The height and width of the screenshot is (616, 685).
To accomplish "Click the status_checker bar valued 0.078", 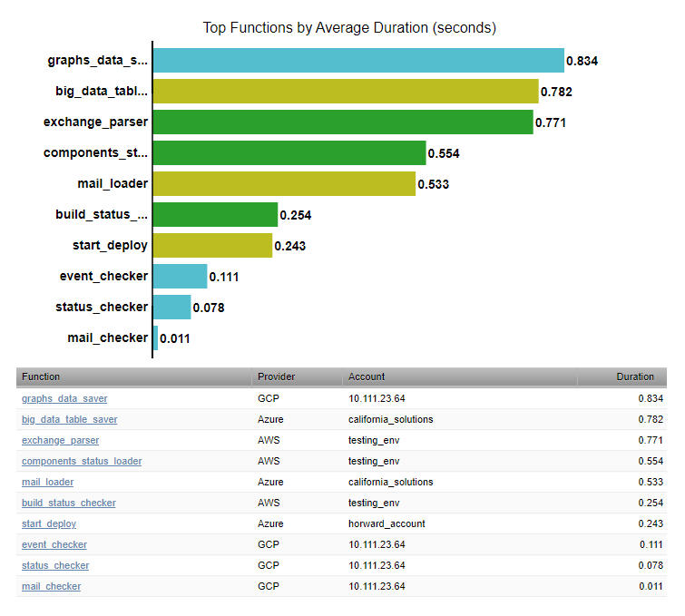I will tap(172, 308).
